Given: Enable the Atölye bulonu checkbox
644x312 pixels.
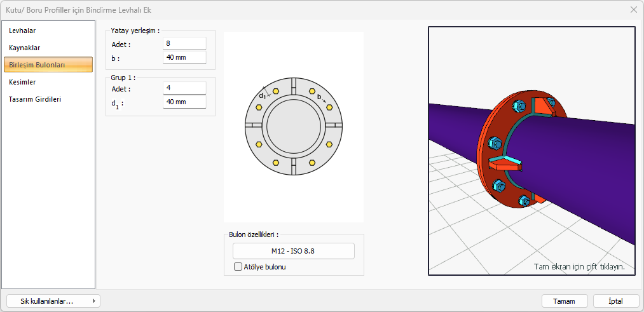Looking at the screenshot, I should (x=238, y=267).
